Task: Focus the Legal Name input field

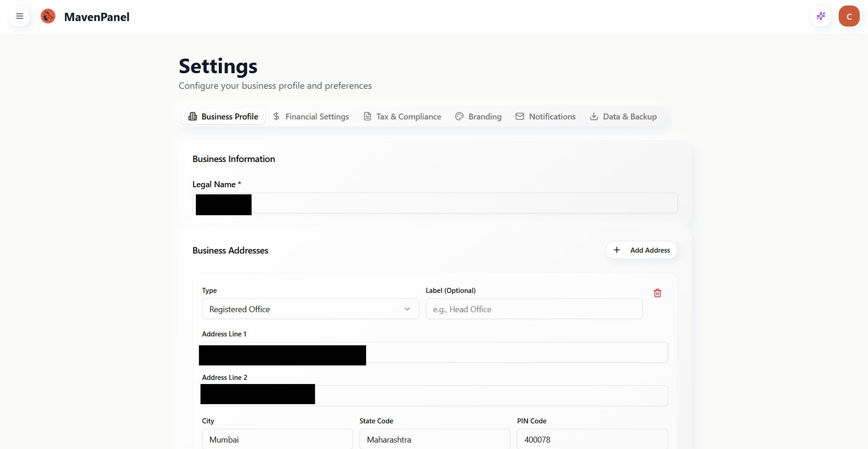Action: point(435,203)
